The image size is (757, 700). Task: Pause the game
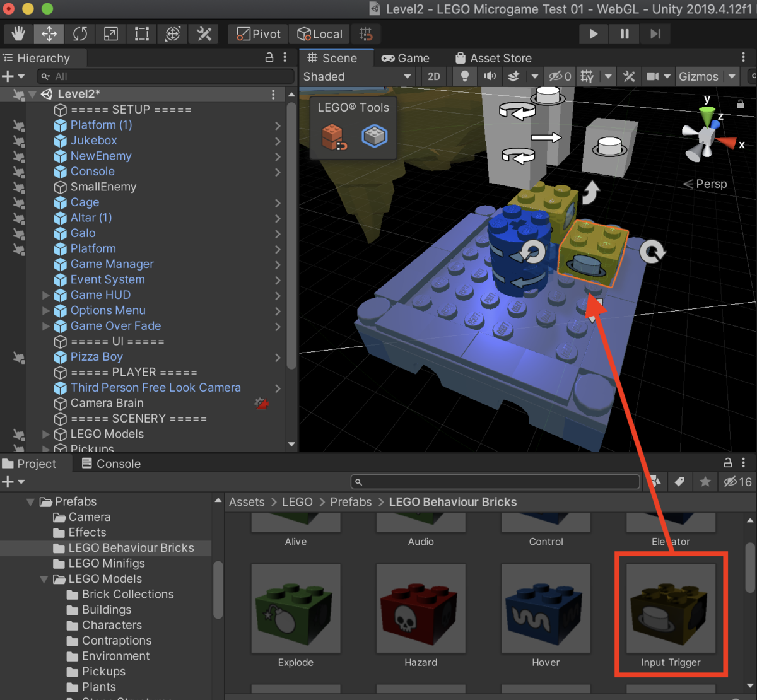pos(625,34)
